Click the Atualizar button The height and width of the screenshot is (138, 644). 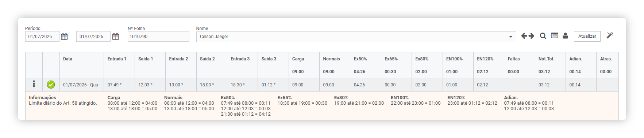[x=587, y=36]
